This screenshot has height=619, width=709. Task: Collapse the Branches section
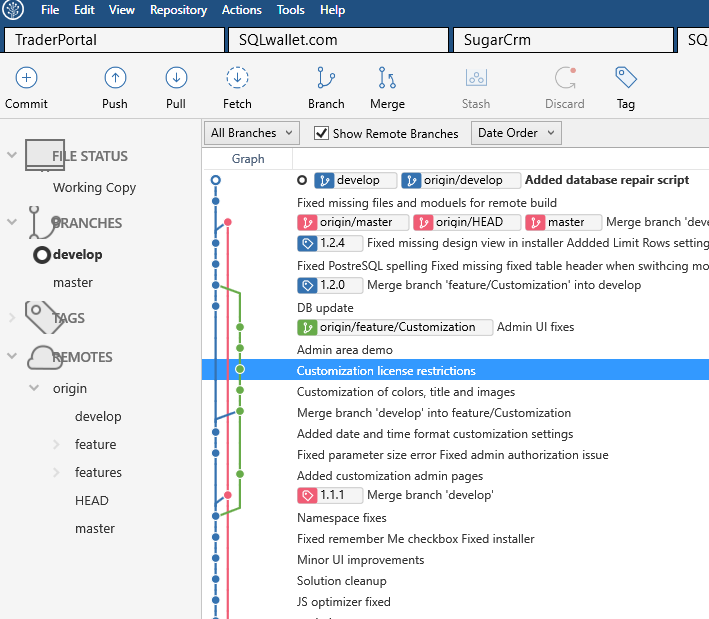pos(12,222)
